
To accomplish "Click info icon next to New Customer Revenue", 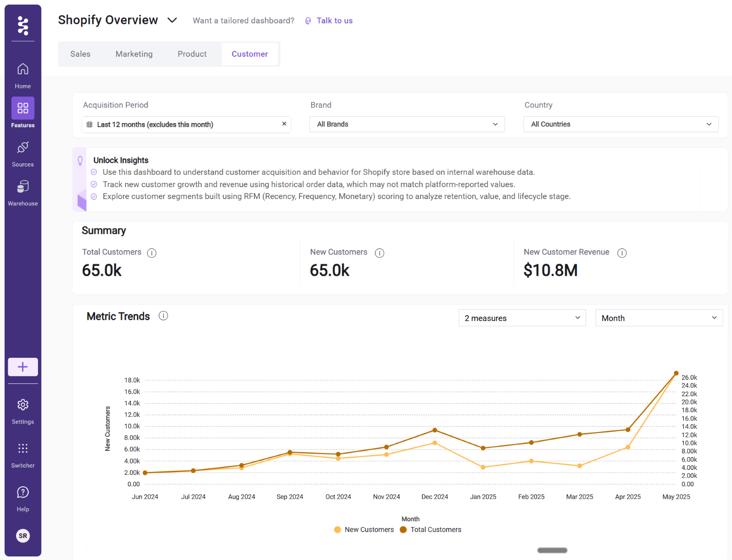I will 622,253.
